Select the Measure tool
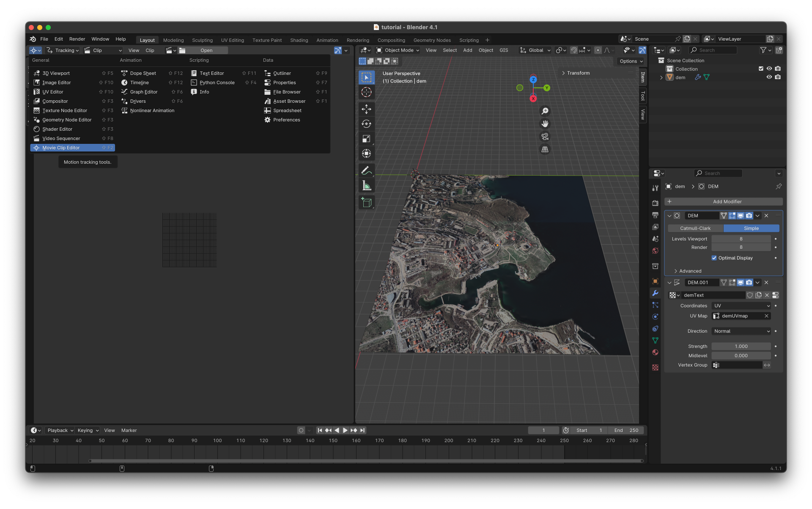Image resolution: width=812 pixels, height=509 pixels. (x=366, y=185)
